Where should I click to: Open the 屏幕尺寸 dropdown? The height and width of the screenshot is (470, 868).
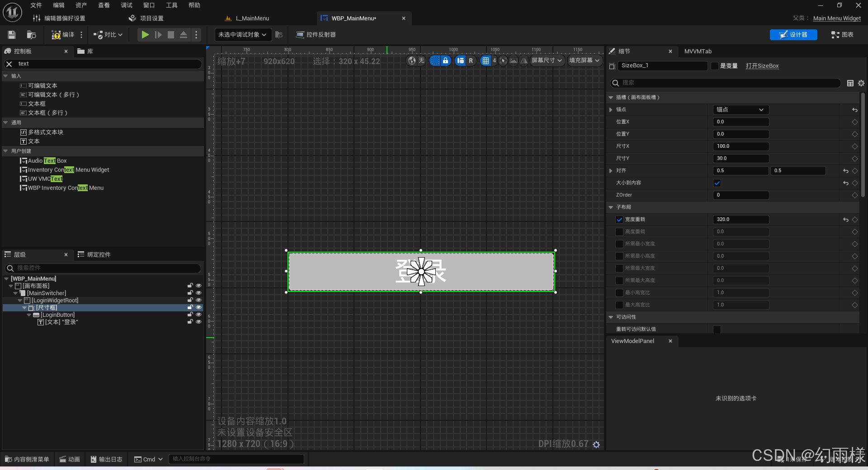547,61
